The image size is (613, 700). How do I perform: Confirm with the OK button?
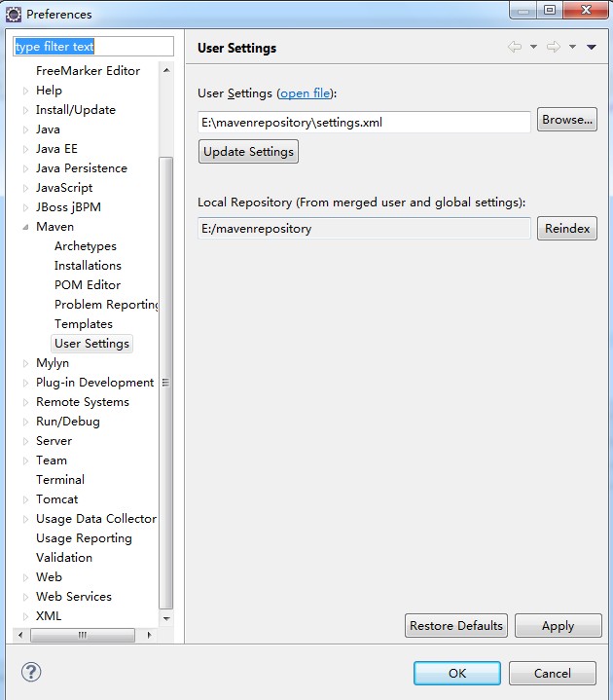[x=457, y=673]
